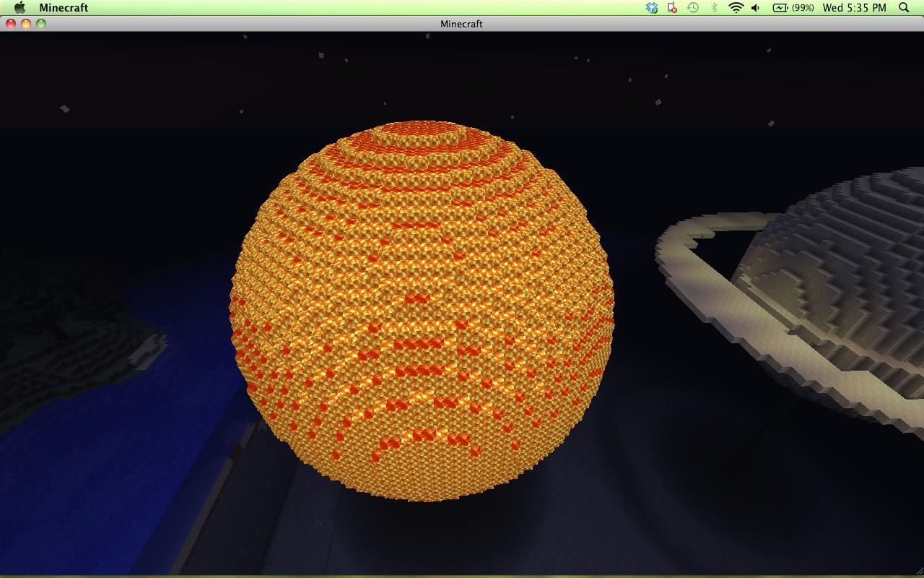Viewport: 924px width, 578px height.
Task: Click the green zoom button of the Minecraft window
Action: pyautogui.click(x=42, y=23)
